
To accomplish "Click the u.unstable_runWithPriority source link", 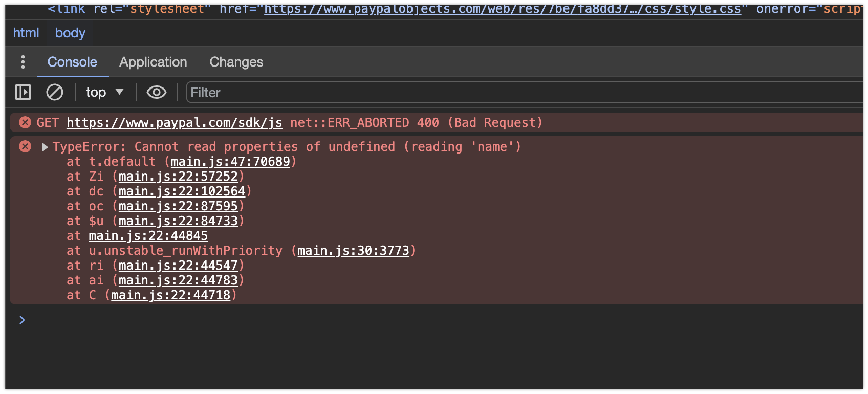I will pos(354,250).
